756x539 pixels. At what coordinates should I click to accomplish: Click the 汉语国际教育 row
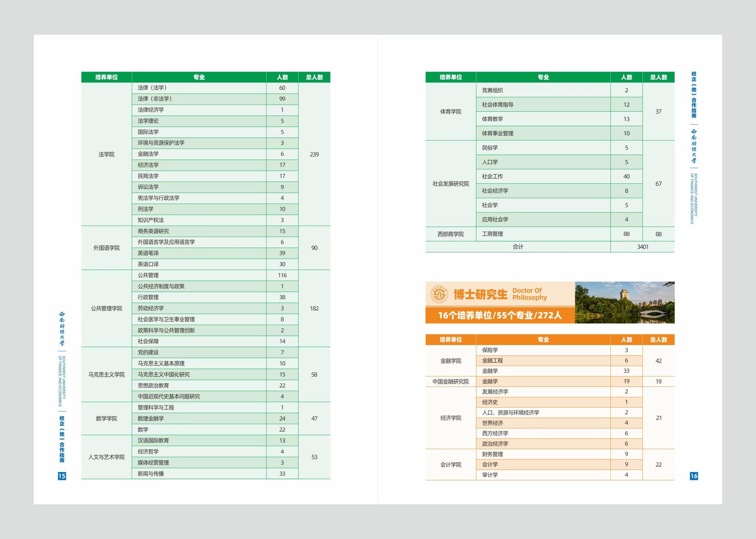point(215,441)
